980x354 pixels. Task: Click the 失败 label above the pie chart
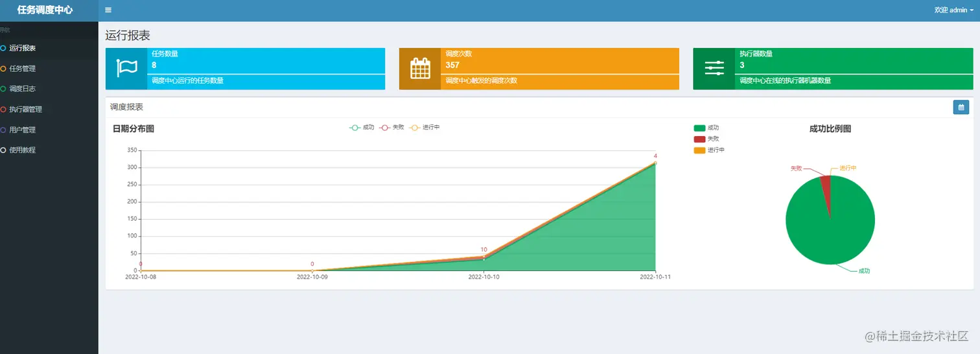(x=796, y=168)
